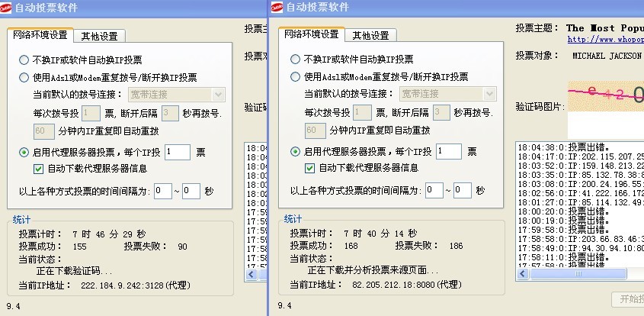Select log row with IP 85.114.132.49
Image resolution: width=644 pixels, height=316 pixels.
click(x=581, y=202)
